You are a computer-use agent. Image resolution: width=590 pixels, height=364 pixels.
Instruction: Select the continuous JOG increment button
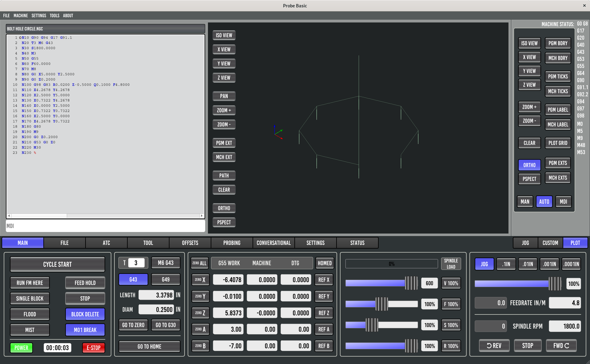pos(484,264)
